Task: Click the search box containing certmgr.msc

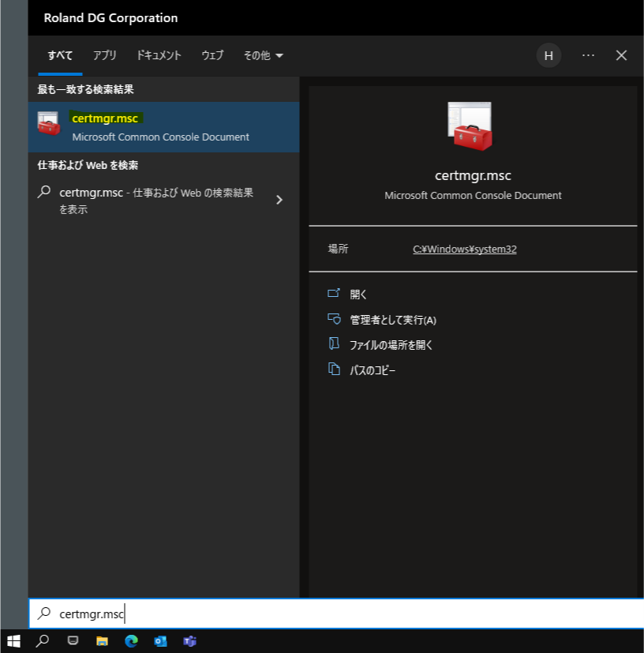Action: [x=336, y=614]
